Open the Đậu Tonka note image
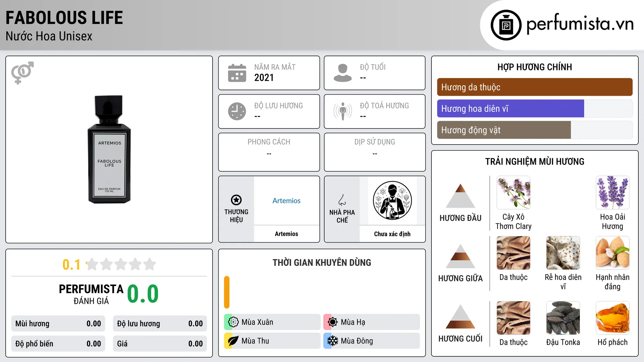This screenshot has height=362, width=644. 563,318
